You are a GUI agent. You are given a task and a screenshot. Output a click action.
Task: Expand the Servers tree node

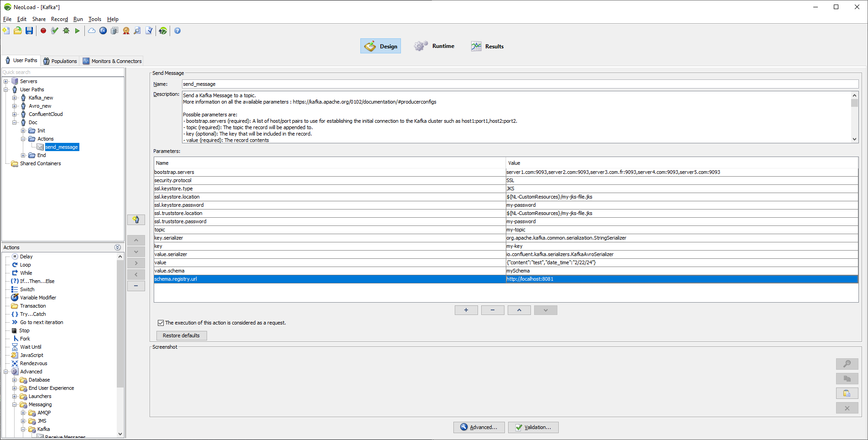[x=5, y=81]
